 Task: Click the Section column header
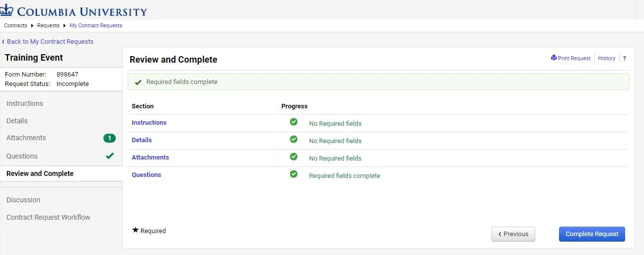coord(143,106)
